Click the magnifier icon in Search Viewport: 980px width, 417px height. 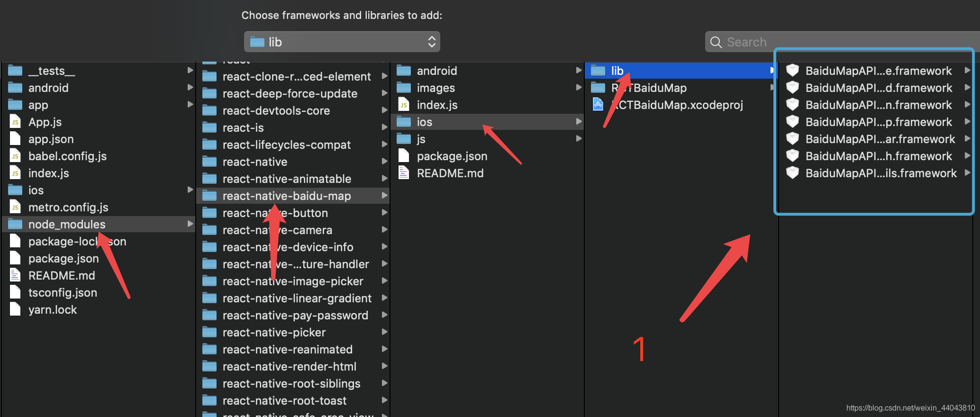[x=716, y=42]
